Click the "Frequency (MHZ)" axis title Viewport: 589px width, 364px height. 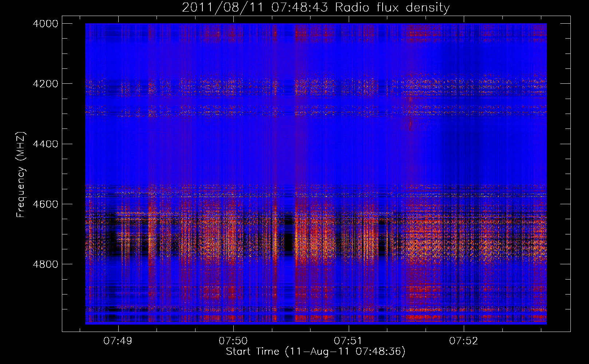tap(21, 175)
